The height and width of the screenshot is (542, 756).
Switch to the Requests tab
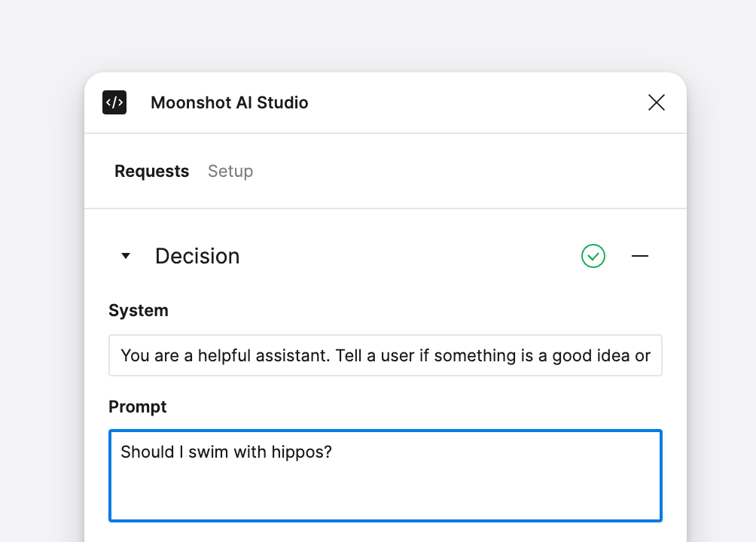tap(151, 172)
